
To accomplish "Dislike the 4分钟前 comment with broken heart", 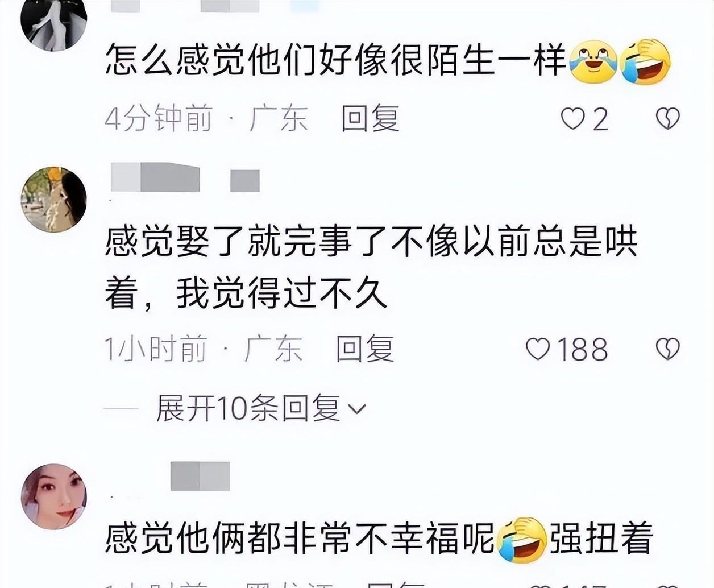I will click(667, 118).
